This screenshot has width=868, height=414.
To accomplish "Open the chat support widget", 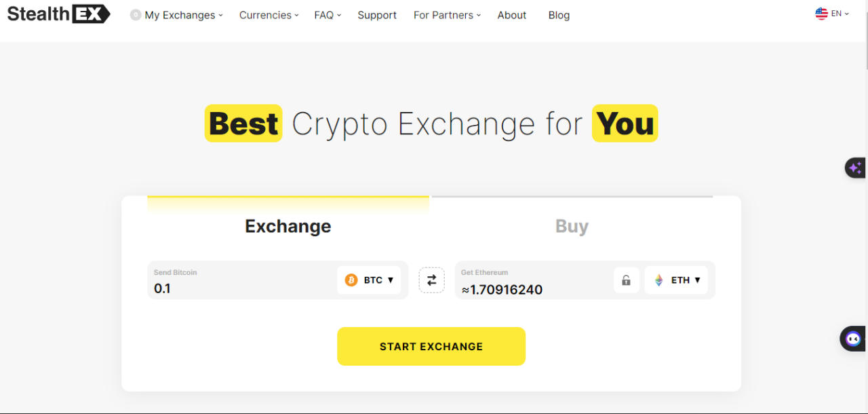I will [x=852, y=339].
